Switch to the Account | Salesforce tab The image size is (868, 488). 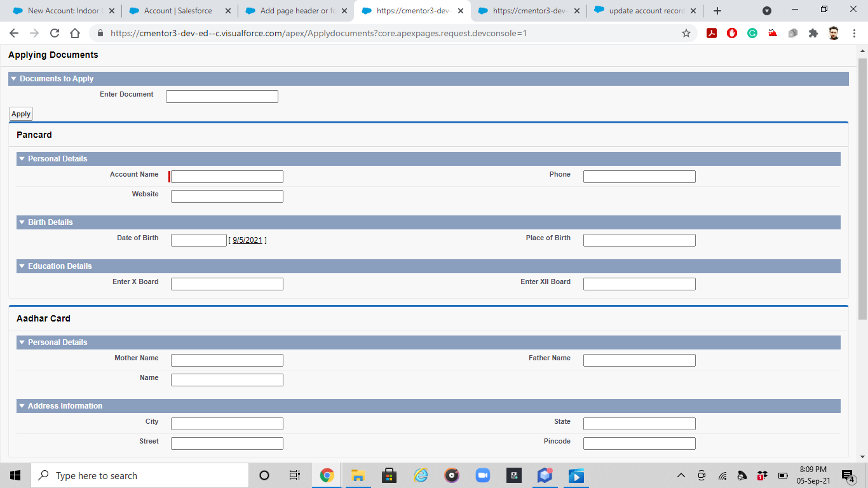pos(179,11)
